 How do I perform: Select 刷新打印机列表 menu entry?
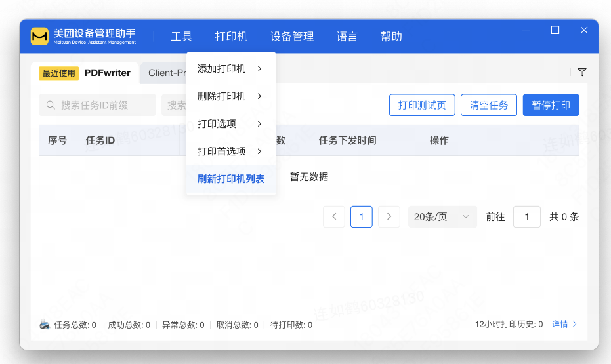(x=231, y=179)
